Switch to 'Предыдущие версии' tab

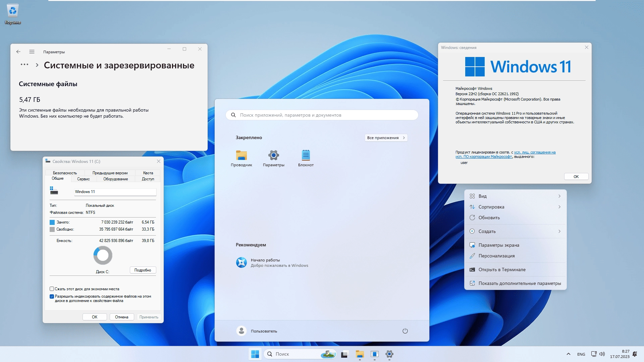[x=110, y=173]
